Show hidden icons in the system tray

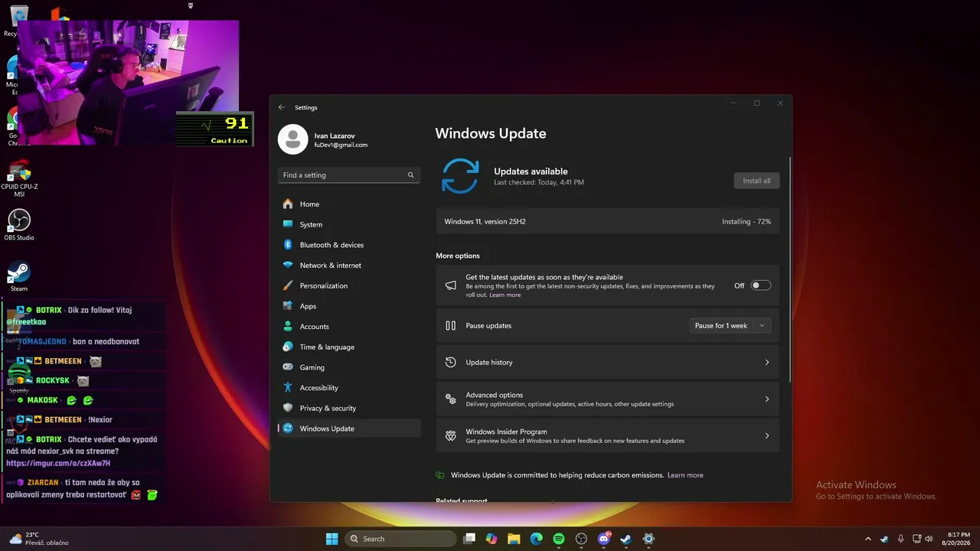click(x=867, y=539)
